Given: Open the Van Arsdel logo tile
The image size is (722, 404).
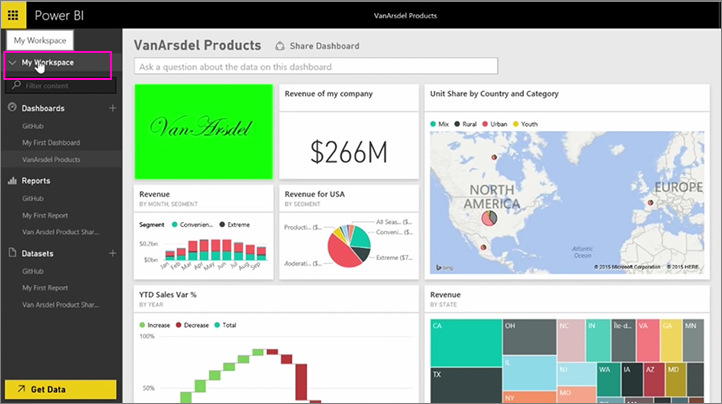Looking at the screenshot, I should point(204,132).
